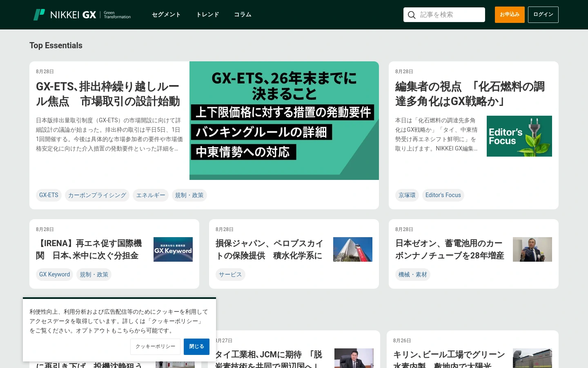588x368 pixels.
Task: Open the コラム menu
Action: tap(243, 15)
